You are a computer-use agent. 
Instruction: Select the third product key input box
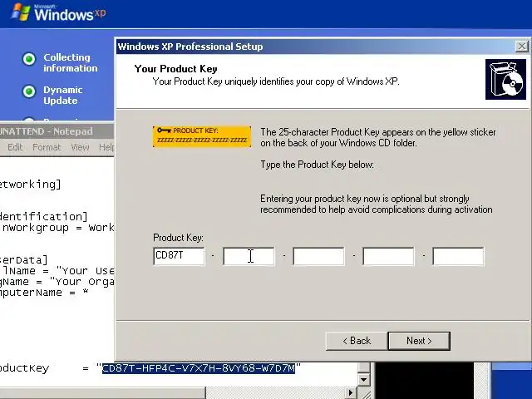click(x=318, y=256)
